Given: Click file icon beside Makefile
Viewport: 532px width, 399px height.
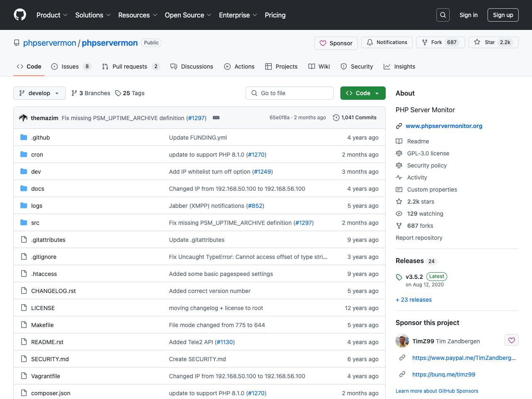Looking at the screenshot, I should (24, 325).
